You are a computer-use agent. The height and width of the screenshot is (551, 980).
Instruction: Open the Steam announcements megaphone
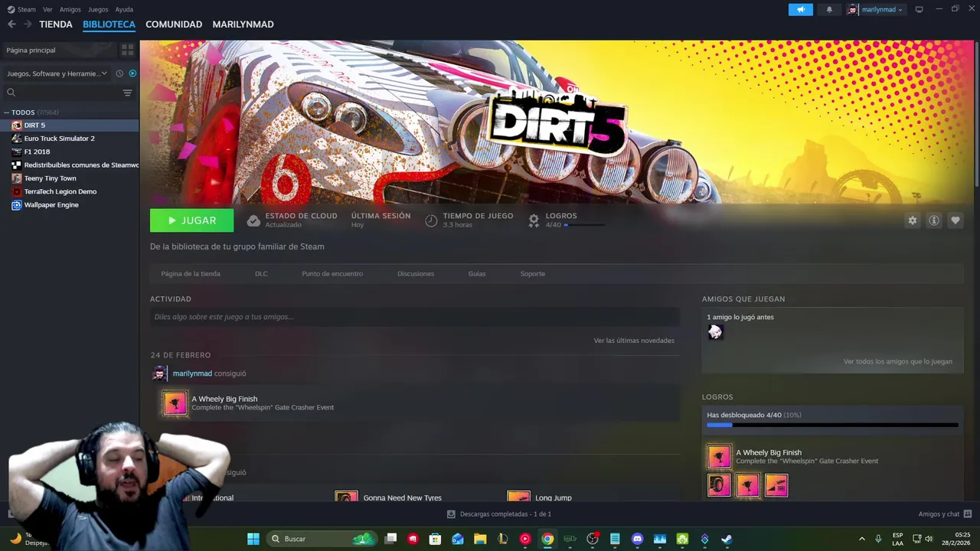point(800,9)
